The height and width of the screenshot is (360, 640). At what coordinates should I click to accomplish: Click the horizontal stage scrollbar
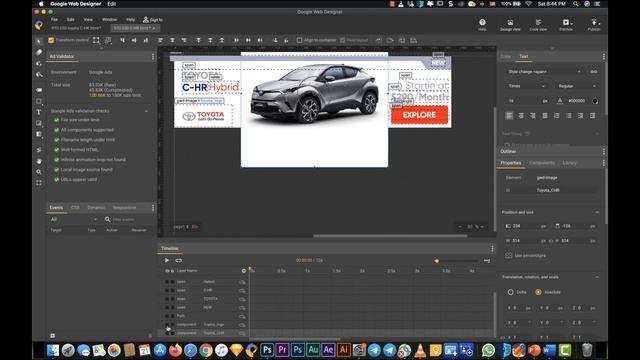(390, 236)
